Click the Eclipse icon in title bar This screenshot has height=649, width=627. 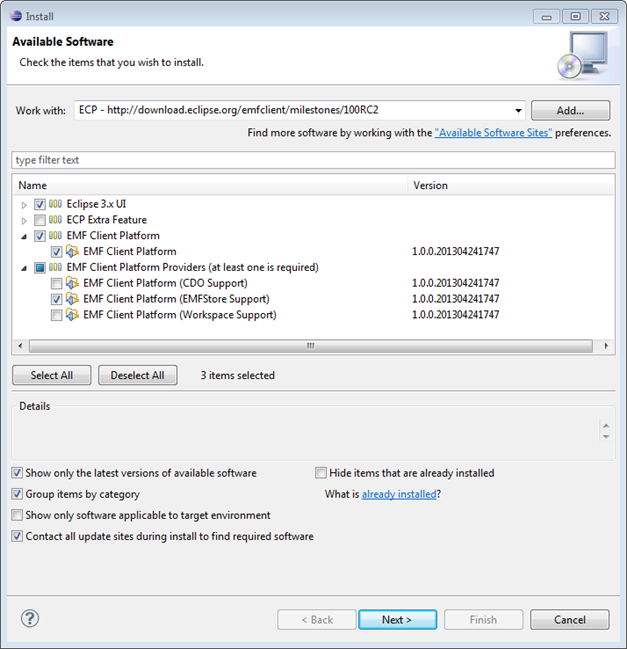pyautogui.click(x=16, y=16)
